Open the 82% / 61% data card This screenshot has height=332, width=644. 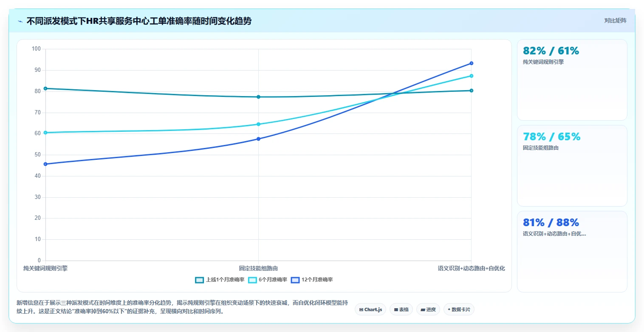click(x=572, y=80)
